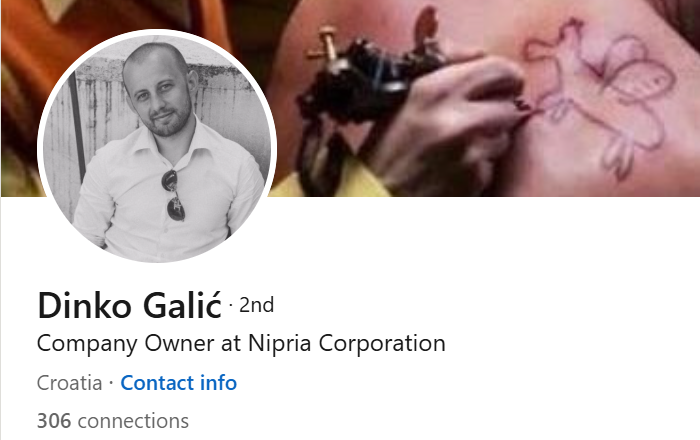700x440 pixels.
Task: Click the name Dinko Galić
Action: (129, 306)
